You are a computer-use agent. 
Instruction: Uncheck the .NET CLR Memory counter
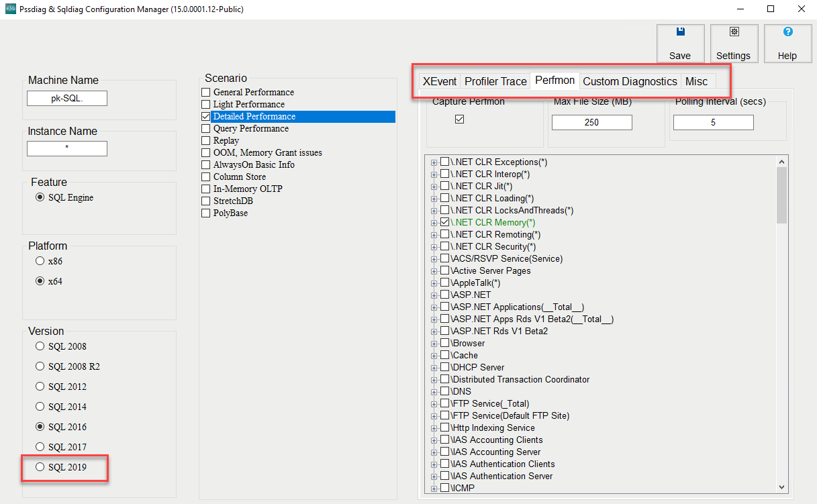click(445, 222)
